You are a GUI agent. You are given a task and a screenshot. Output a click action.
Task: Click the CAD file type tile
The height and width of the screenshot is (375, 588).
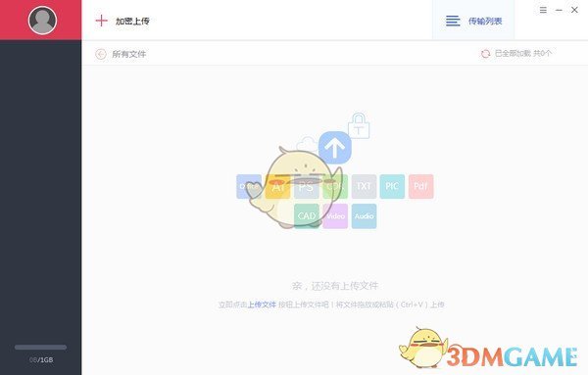[x=307, y=216]
